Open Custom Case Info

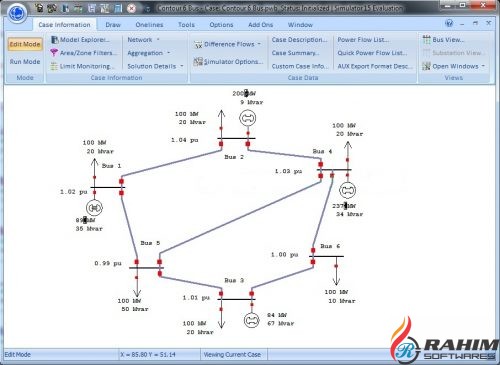[300, 66]
